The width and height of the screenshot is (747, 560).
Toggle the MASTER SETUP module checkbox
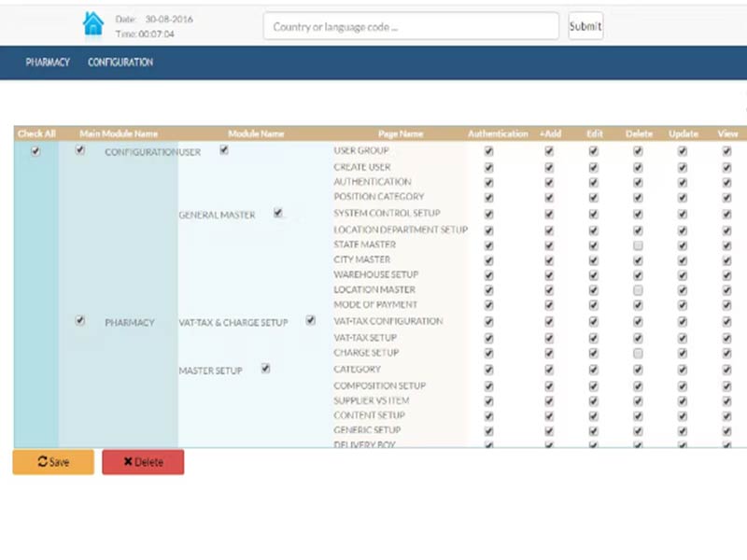point(266,369)
